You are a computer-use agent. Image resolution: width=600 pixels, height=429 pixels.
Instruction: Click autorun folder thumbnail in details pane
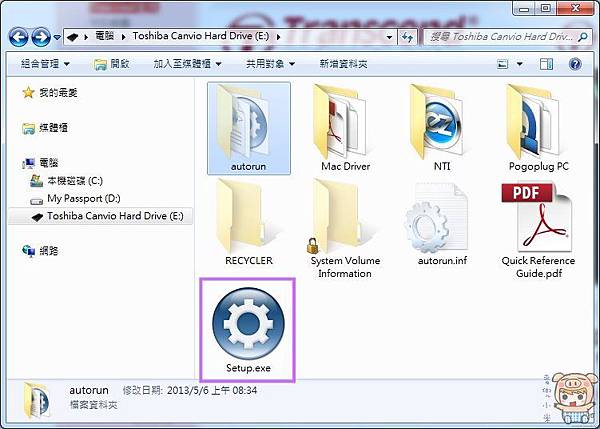[36, 401]
